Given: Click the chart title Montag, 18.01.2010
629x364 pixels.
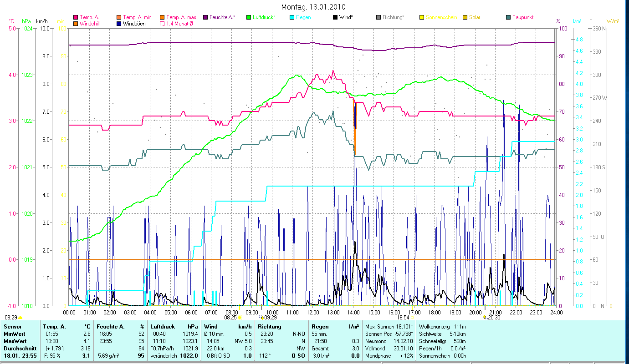Looking at the screenshot, I should click(313, 7).
